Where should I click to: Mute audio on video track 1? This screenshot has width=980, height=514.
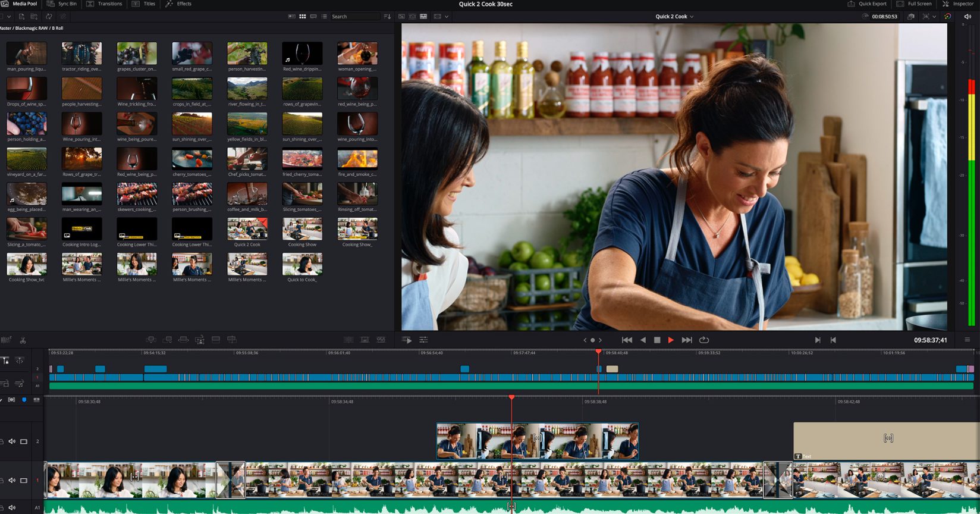[12, 480]
